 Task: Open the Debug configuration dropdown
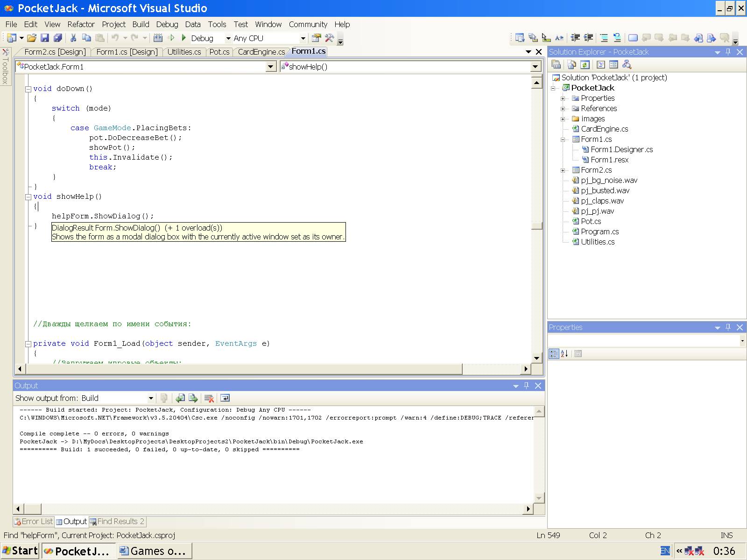point(228,38)
